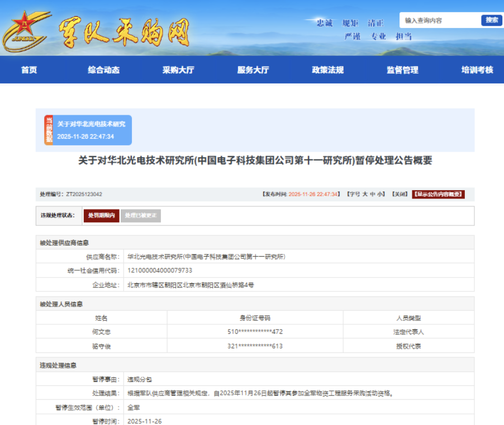The height and width of the screenshot is (425, 504).
Task: Go to 综合动态 navigation item
Action: point(103,70)
